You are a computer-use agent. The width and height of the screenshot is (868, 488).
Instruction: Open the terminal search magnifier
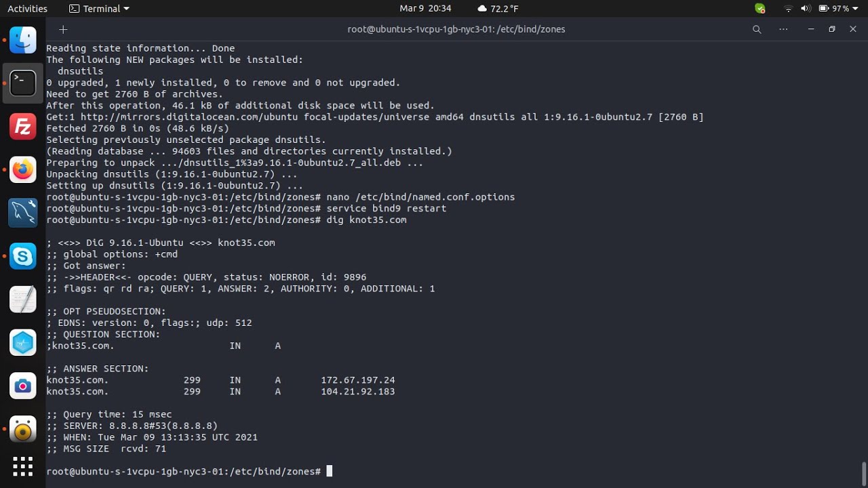point(757,29)
